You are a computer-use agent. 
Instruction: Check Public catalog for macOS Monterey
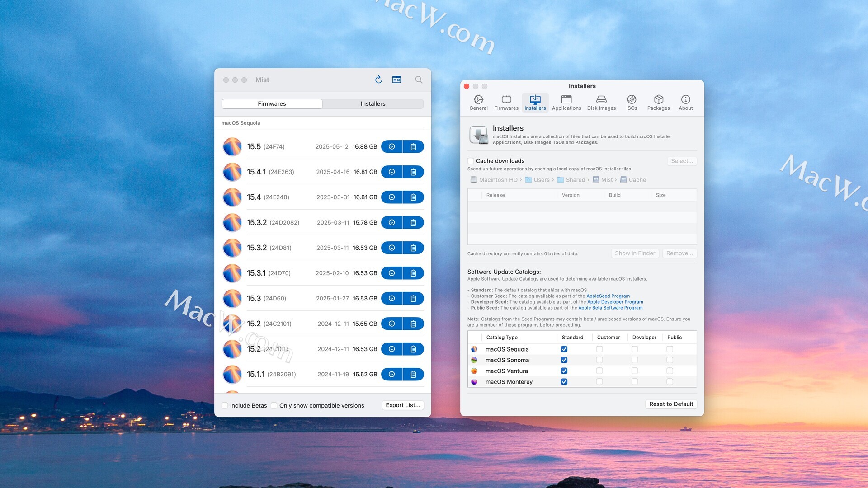[x=670, y=382]
